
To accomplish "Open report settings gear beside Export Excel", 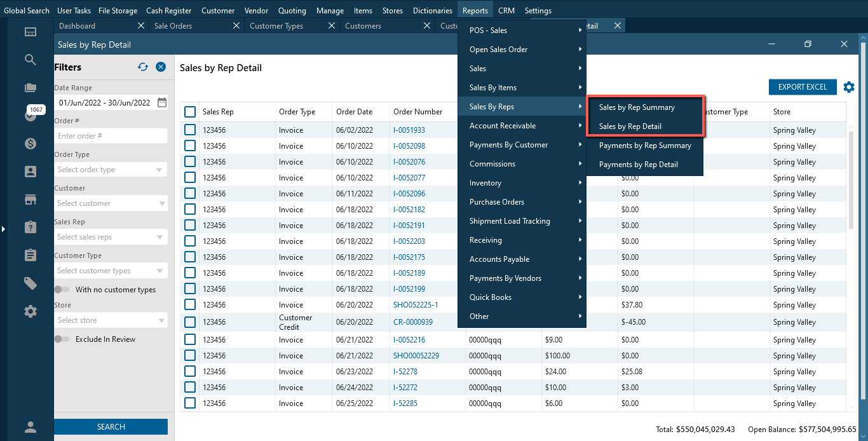I will 849,87.
